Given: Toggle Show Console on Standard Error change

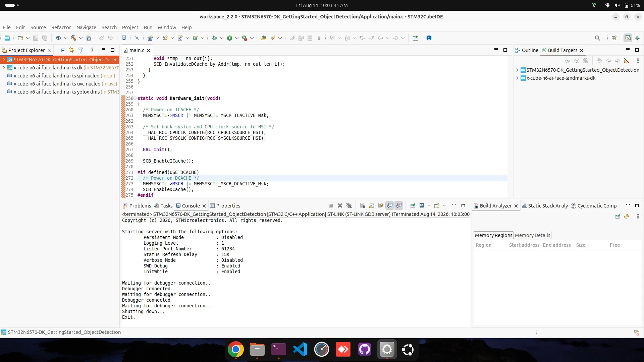Looking at the screenshot, I should tap(399, 205).
